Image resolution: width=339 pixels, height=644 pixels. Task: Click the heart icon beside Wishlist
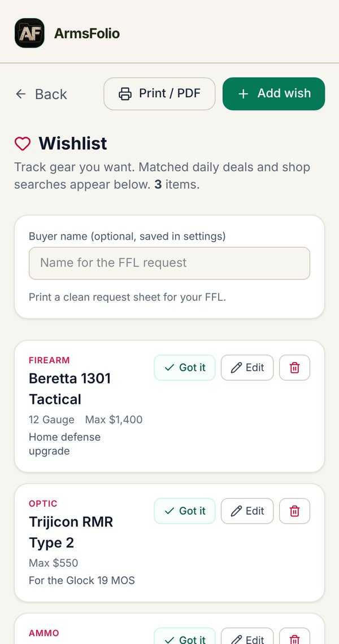(x=23, y=143)
